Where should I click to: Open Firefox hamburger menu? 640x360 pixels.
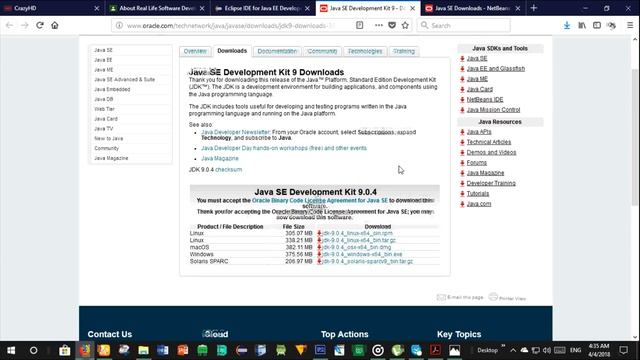tap(630, 25)
